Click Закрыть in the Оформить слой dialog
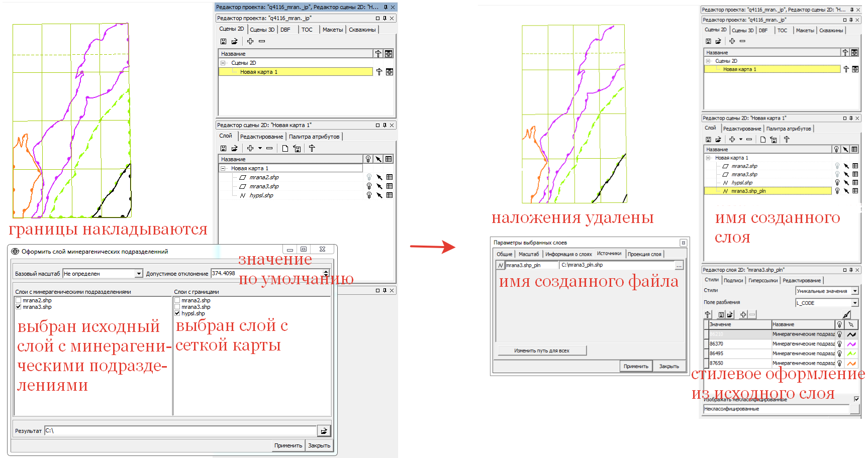Image resolution: width=868 pixels, height=458 pixels. [319, 445]
